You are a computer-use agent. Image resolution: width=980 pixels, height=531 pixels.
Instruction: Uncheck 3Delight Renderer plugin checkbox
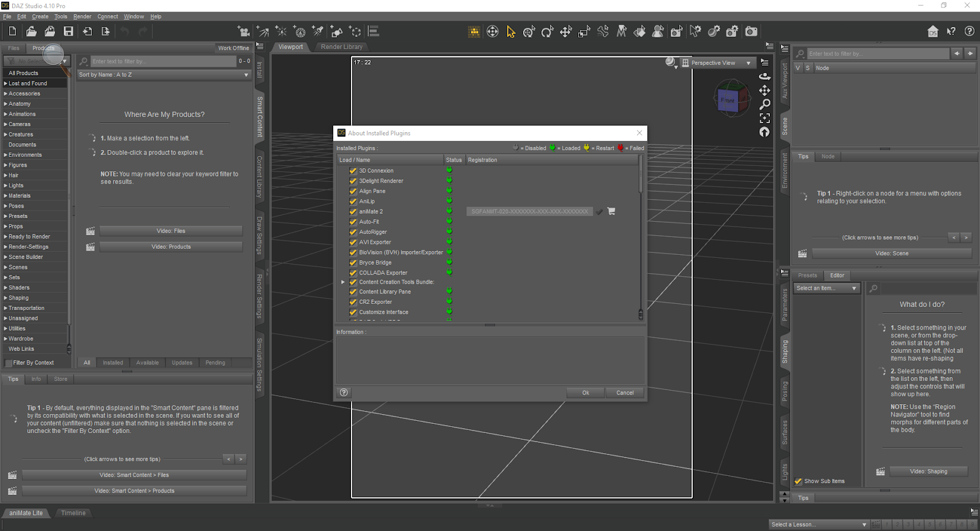tap(353, 181)
